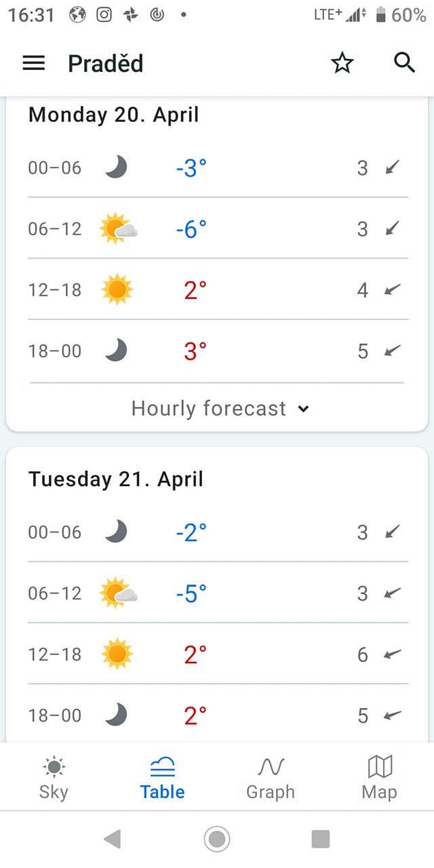This screenshot has height=868, width=434.
Task: Open the location search magnifier
Action: (404, 62)
